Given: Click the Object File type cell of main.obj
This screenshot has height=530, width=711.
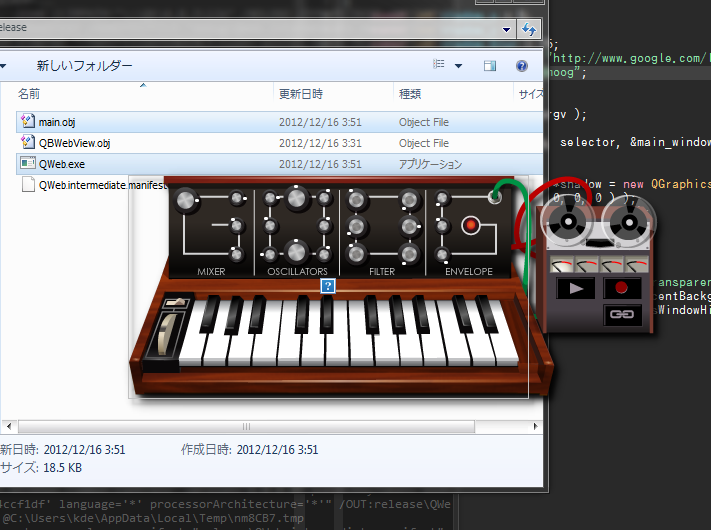Looking at the screenshot, I should 424,122.
